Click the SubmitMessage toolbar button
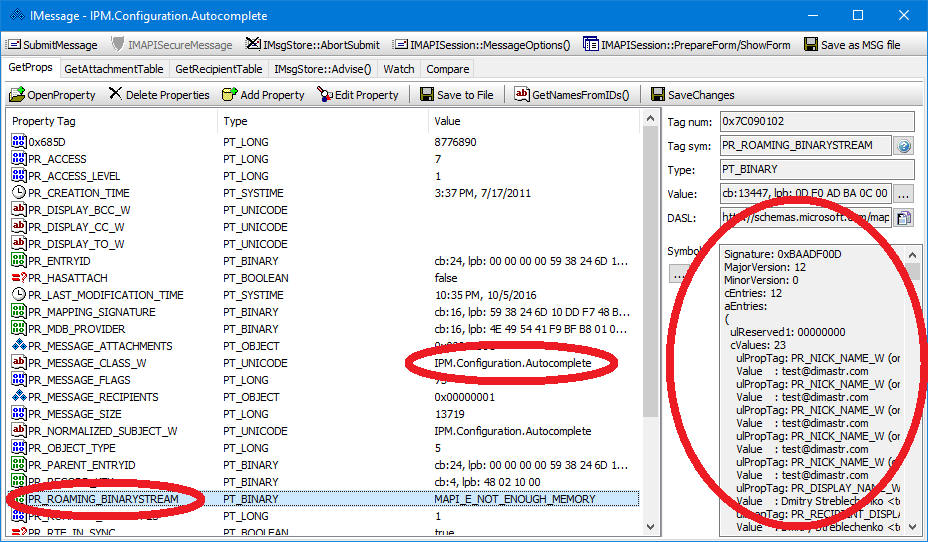This screenshot has height=542, width=928. (x=53, y=45)
